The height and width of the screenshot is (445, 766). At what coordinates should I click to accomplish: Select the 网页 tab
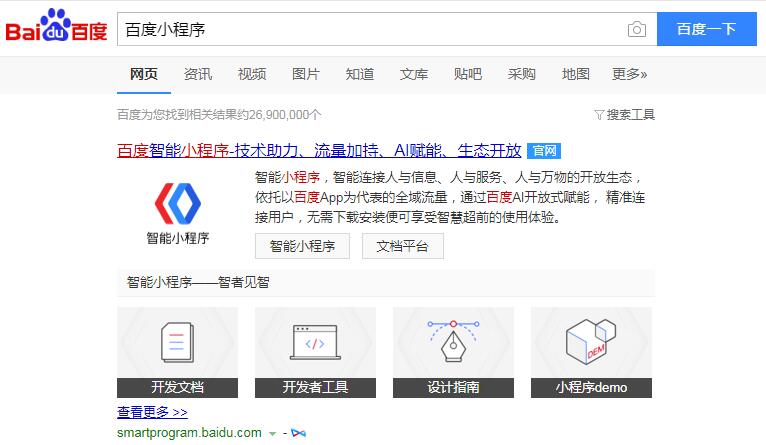coord(144,74)
